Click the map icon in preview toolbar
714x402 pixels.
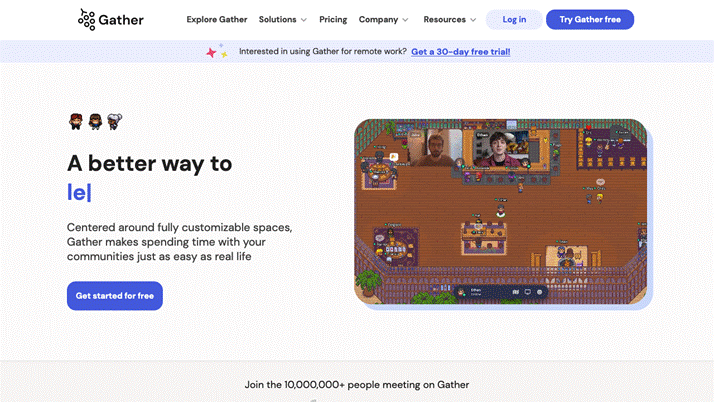click(515, 292)
